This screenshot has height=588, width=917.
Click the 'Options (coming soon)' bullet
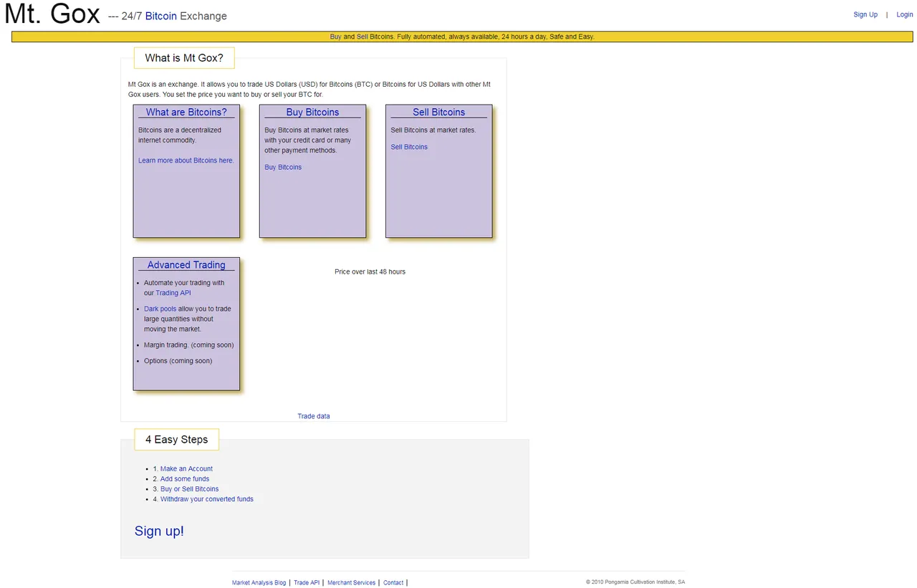178,361
